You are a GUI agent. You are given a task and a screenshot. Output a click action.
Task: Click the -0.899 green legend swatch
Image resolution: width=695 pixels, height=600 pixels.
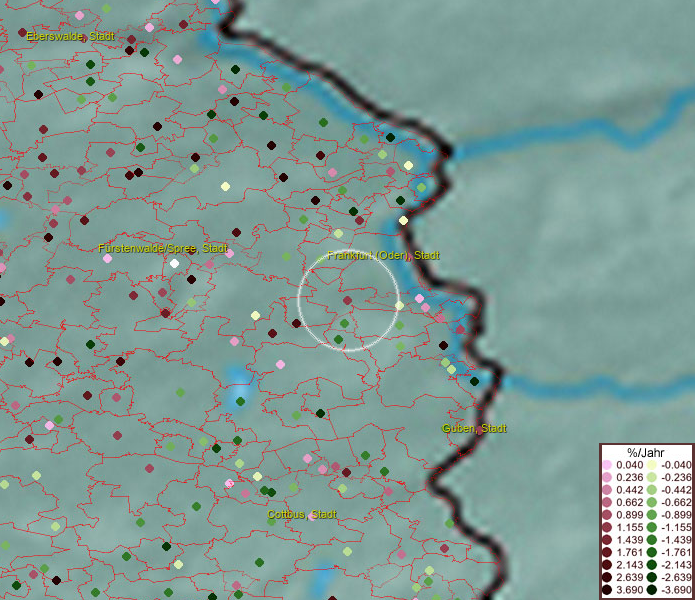652,515
